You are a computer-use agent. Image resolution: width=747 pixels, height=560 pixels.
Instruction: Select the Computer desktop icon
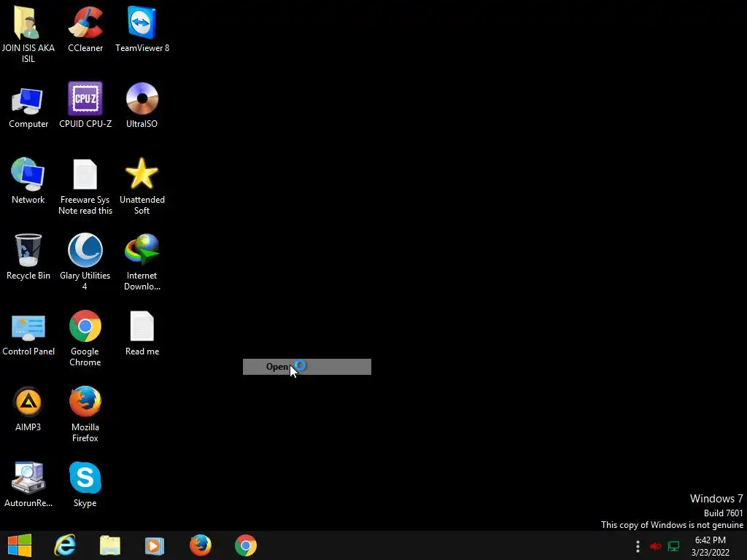(28, 106)
